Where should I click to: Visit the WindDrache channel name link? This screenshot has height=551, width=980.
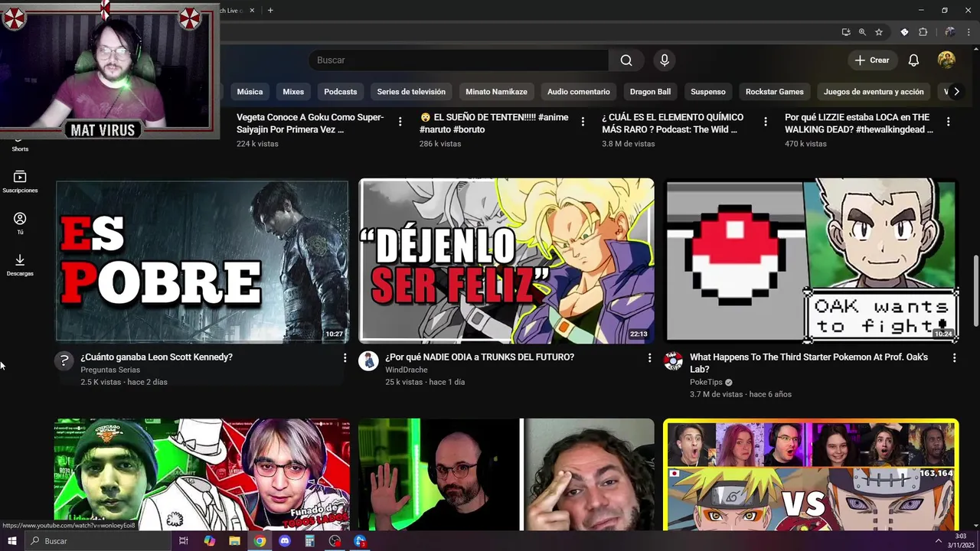(x=407, y=370)
